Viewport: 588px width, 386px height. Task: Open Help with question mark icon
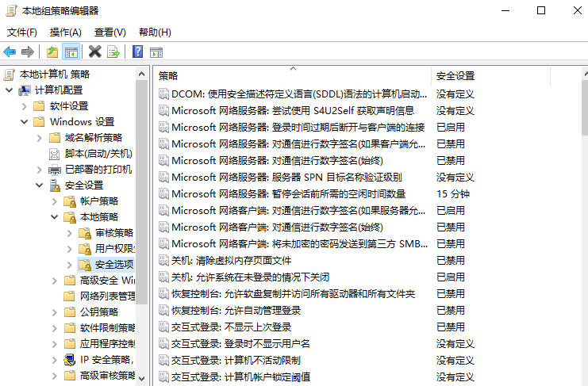(137, 52)
